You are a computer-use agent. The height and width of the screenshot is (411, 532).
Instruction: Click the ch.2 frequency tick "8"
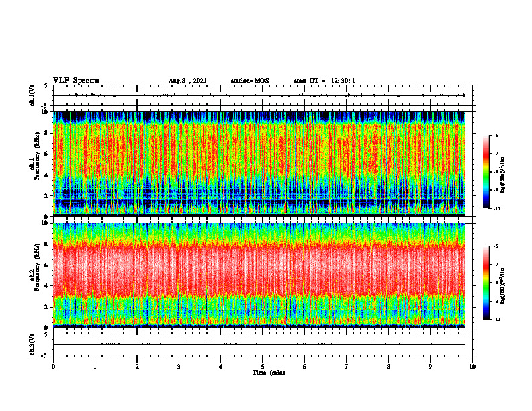[47, 244]
